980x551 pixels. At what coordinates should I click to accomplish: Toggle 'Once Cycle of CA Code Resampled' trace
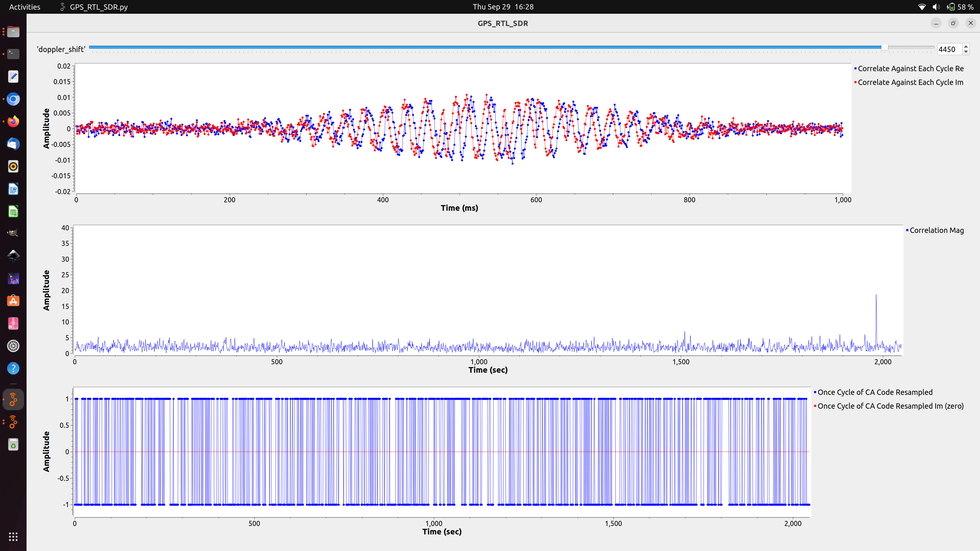point(875,392)
